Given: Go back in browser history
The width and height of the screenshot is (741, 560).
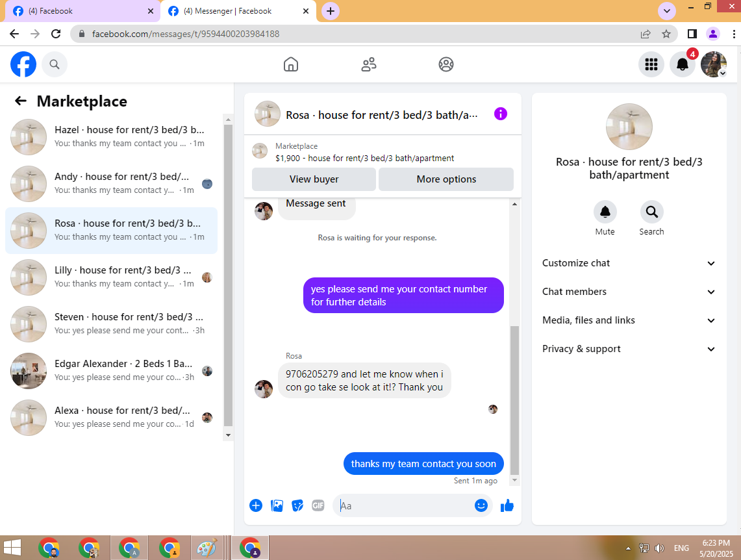Looking at the screenshot, I should point(14,34).
